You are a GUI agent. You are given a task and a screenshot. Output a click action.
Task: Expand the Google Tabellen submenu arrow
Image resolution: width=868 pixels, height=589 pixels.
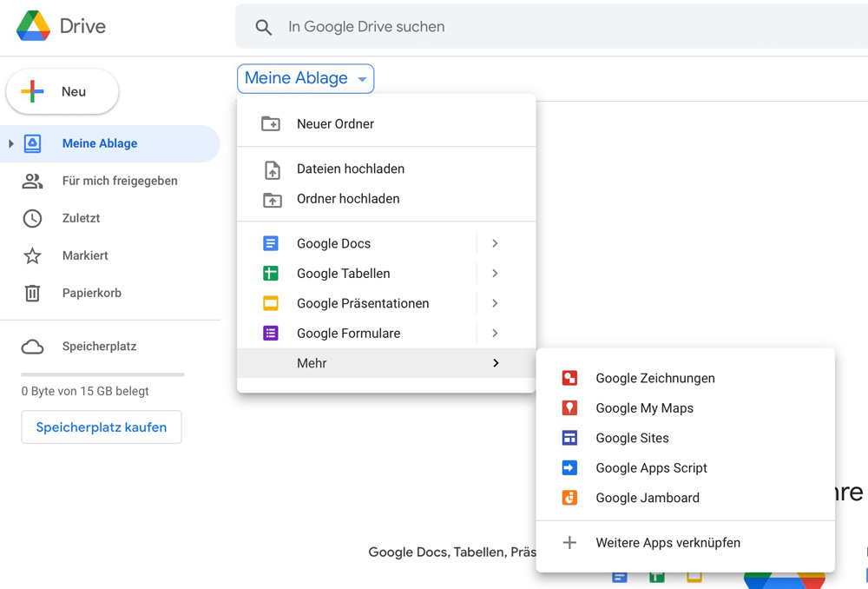coord(495,273)
